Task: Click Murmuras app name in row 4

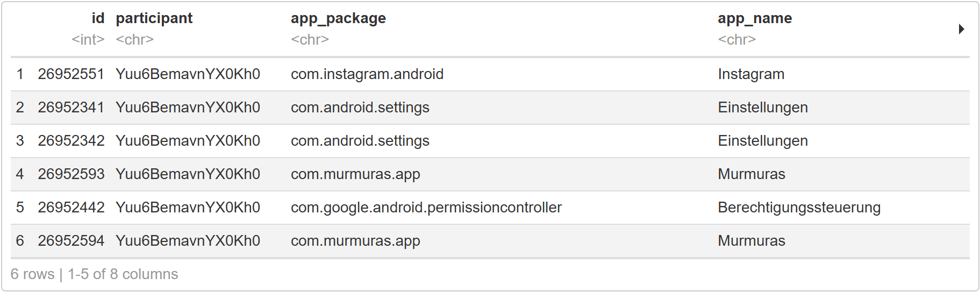Action: [752, 174]
